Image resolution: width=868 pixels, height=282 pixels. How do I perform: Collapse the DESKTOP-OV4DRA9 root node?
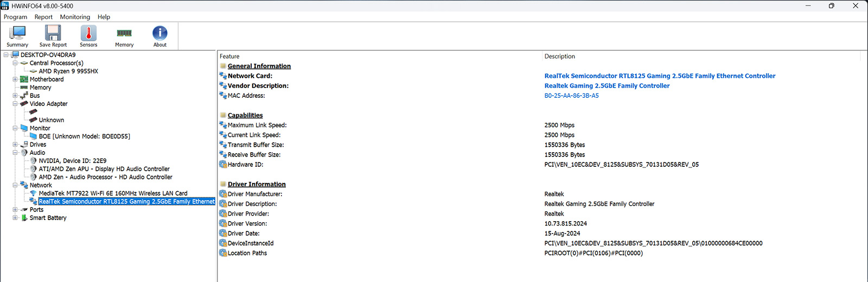(x=6, y=55)
